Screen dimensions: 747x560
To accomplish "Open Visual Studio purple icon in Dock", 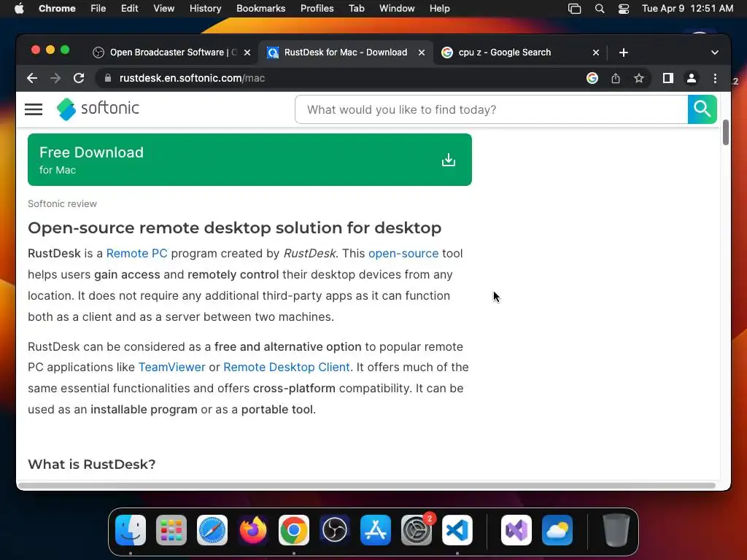I will click(516, 530).
